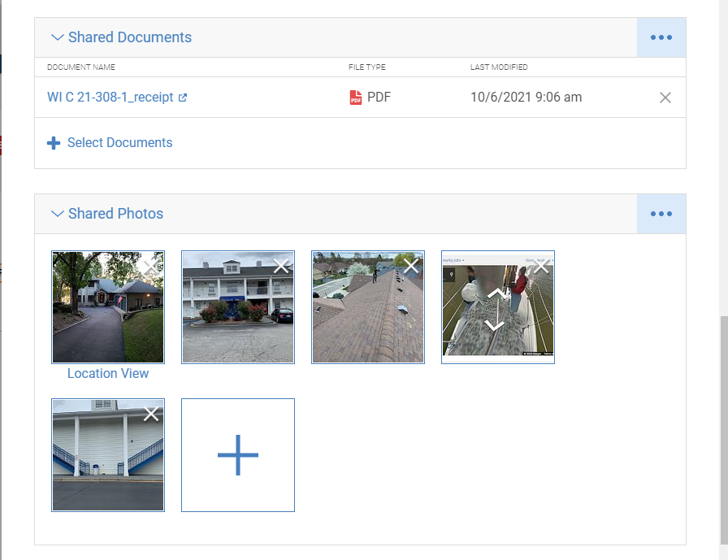Click the 10/6/2021 9:06 am date cell
The image size is (728, 560).
[526, 97]
